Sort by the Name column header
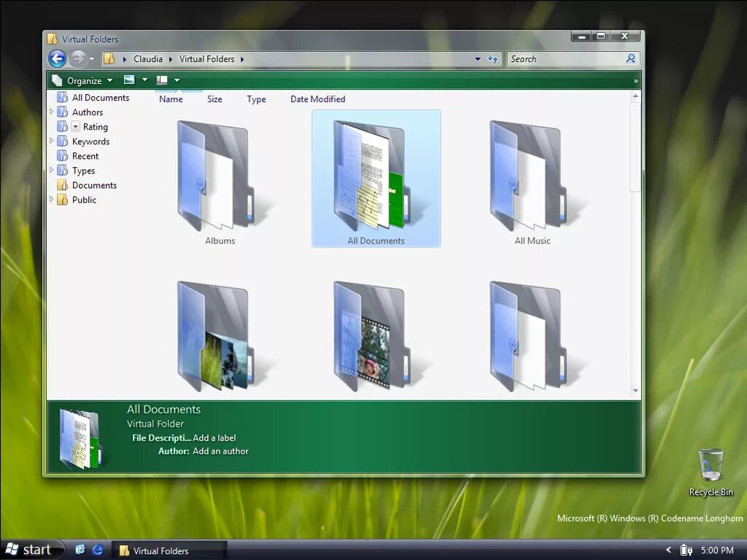 click(171, 99)
